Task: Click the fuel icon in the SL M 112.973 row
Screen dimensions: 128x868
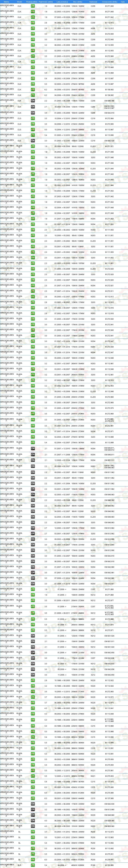Action: 33,832
